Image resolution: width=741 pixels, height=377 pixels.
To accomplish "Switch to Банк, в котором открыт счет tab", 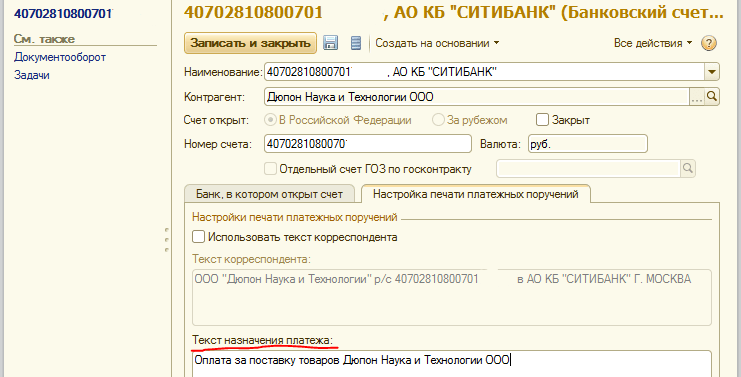I will pos(269,194).
